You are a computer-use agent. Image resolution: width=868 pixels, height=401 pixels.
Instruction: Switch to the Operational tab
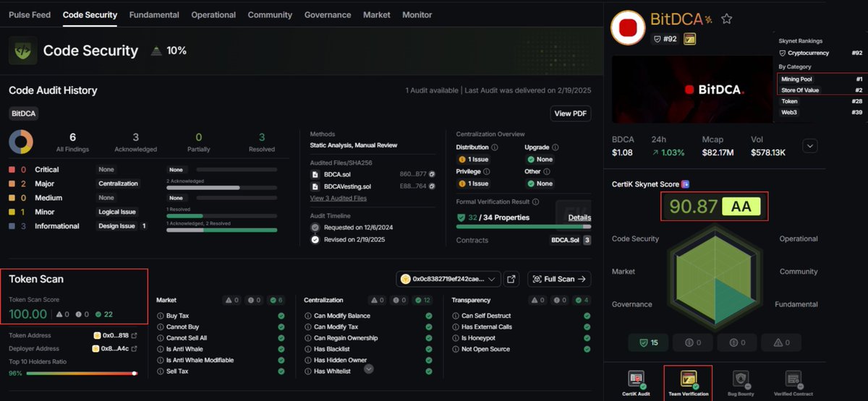pyautogui.click(x=213, y=14)
